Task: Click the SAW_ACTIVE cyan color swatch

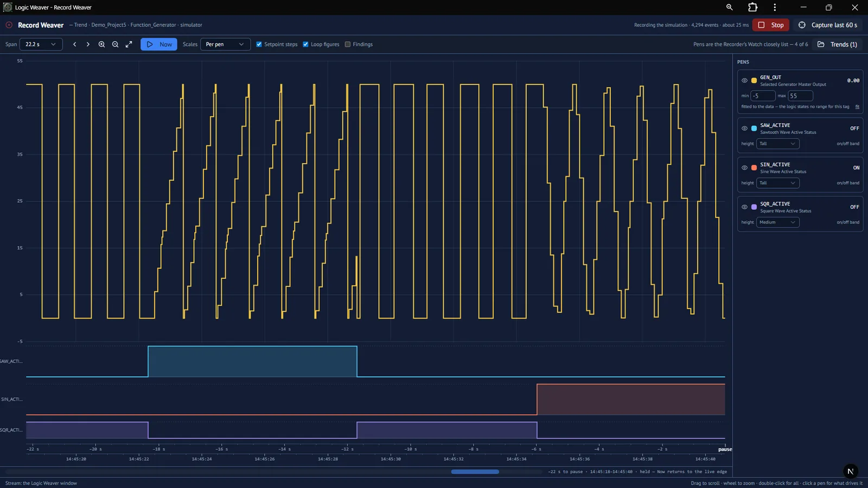Action: tap(754, 129)
